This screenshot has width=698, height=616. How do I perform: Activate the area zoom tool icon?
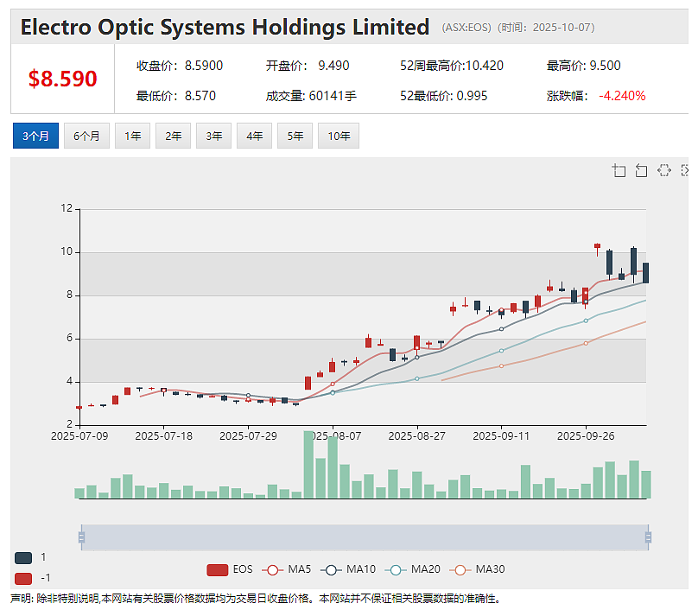pos(619,170)
